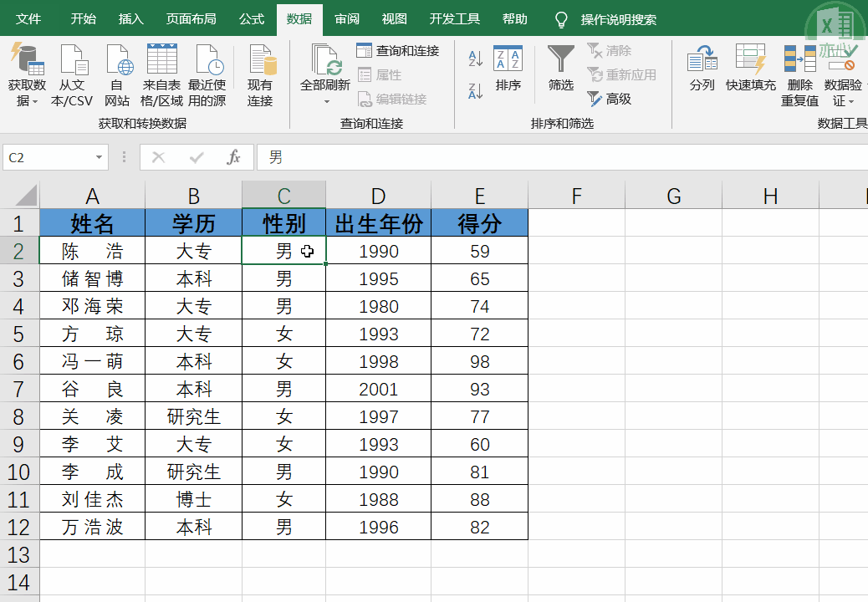Click the Tell Me lightbulb icon

point(561,20)
